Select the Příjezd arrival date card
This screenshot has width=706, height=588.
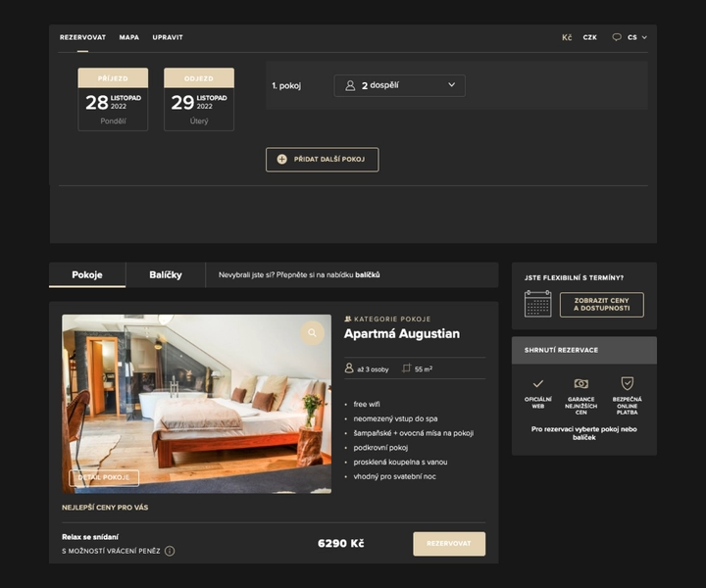[113, 99]
